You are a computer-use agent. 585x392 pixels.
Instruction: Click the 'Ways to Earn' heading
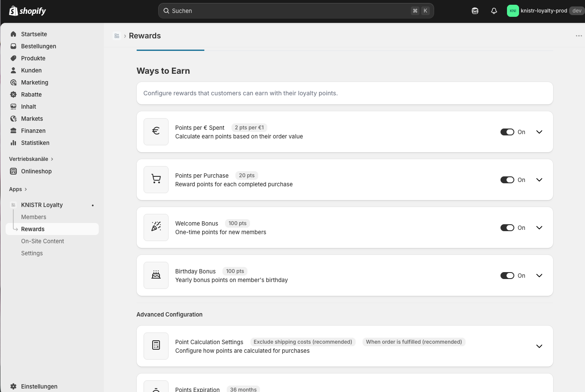click(163, 71)
